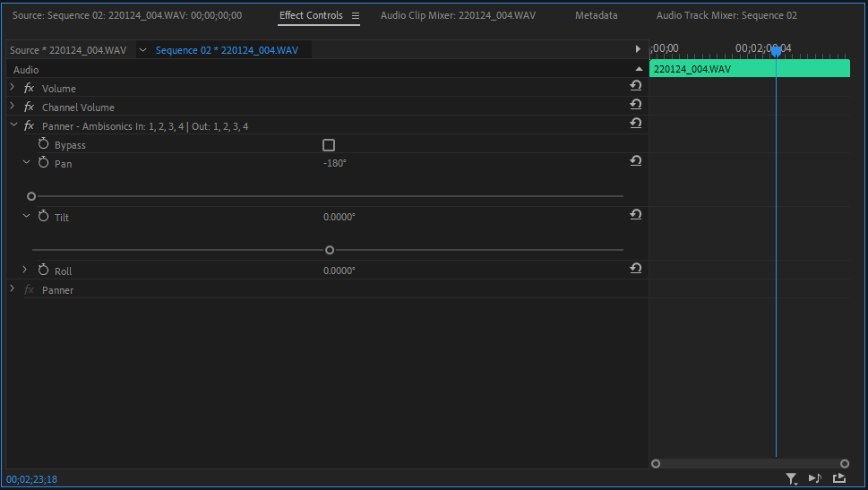The width and height of the screenshot is (868, 490).
Task: Click the Audio section label
Action: [26, 70]
